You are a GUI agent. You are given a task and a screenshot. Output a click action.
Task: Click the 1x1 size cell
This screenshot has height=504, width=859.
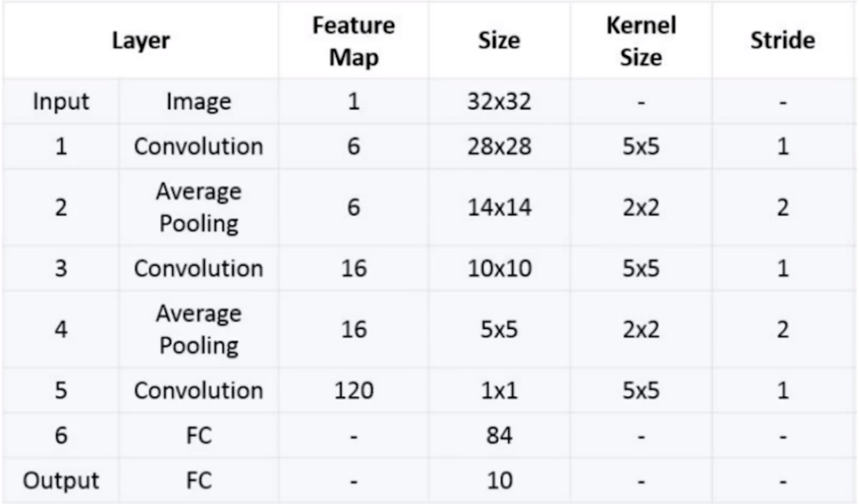(499, 390)
